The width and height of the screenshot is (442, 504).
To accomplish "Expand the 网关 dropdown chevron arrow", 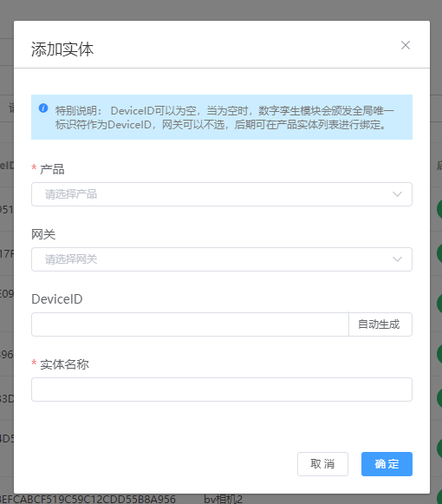I will [x=397, y=259].
